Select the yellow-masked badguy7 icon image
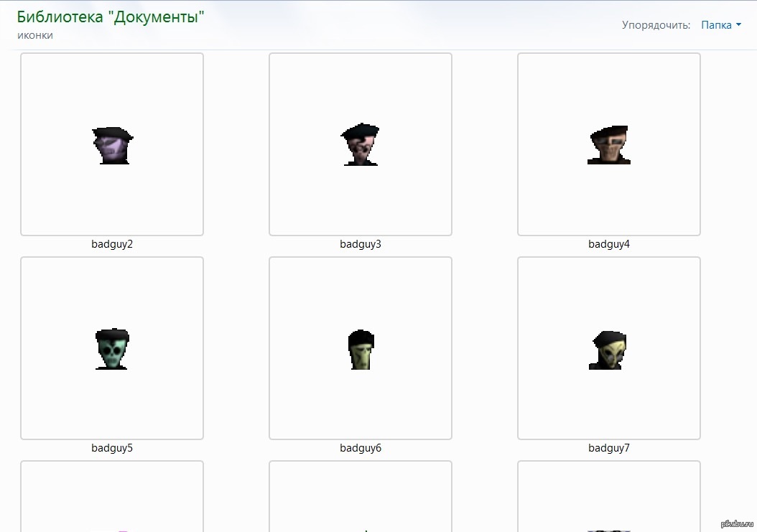 tap(608, 350)
